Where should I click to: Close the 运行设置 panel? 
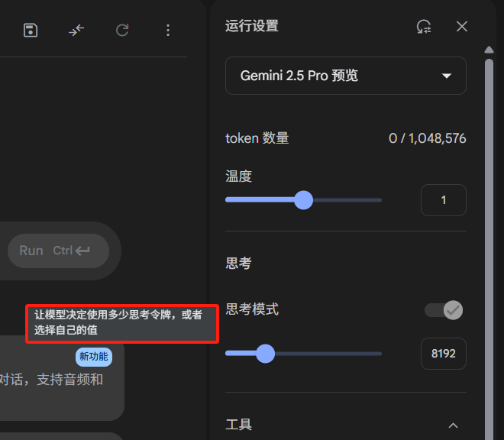(x=462, y=27)
